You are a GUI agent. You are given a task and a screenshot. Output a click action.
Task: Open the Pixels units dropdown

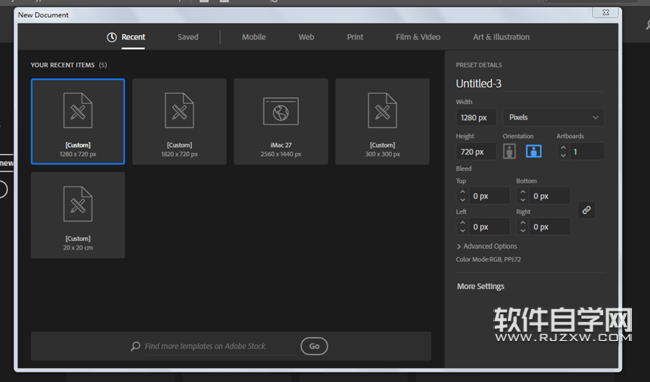point(553,117)
